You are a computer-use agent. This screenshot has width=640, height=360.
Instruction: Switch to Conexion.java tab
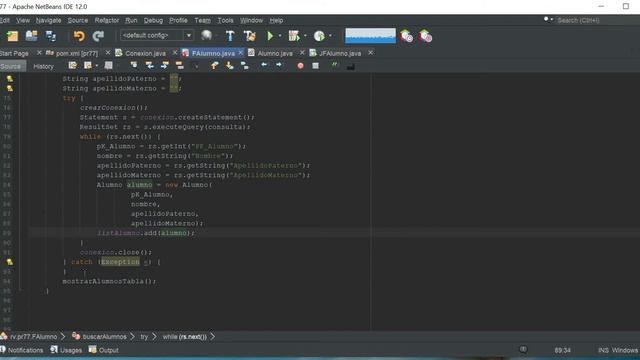145,53
